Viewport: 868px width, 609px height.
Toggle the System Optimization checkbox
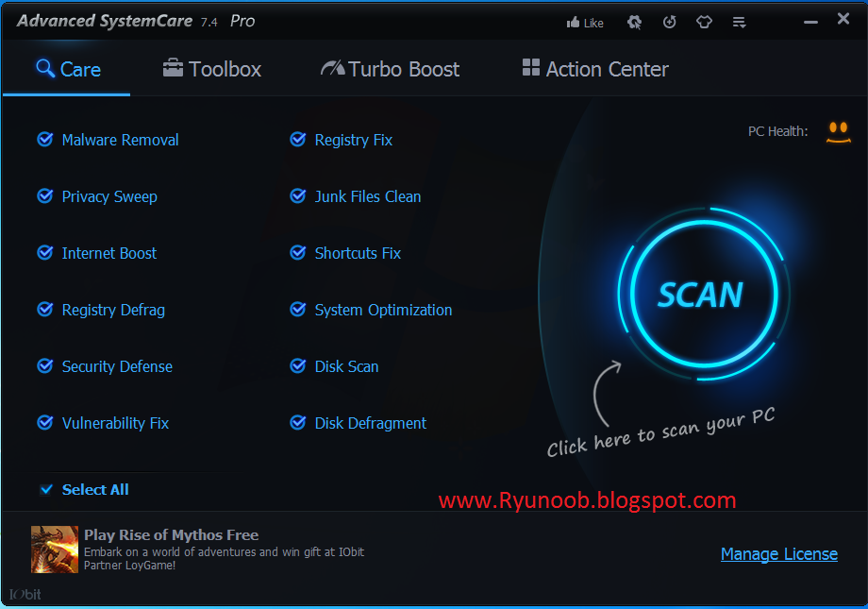pyautogui.click(x=298, y=309)
